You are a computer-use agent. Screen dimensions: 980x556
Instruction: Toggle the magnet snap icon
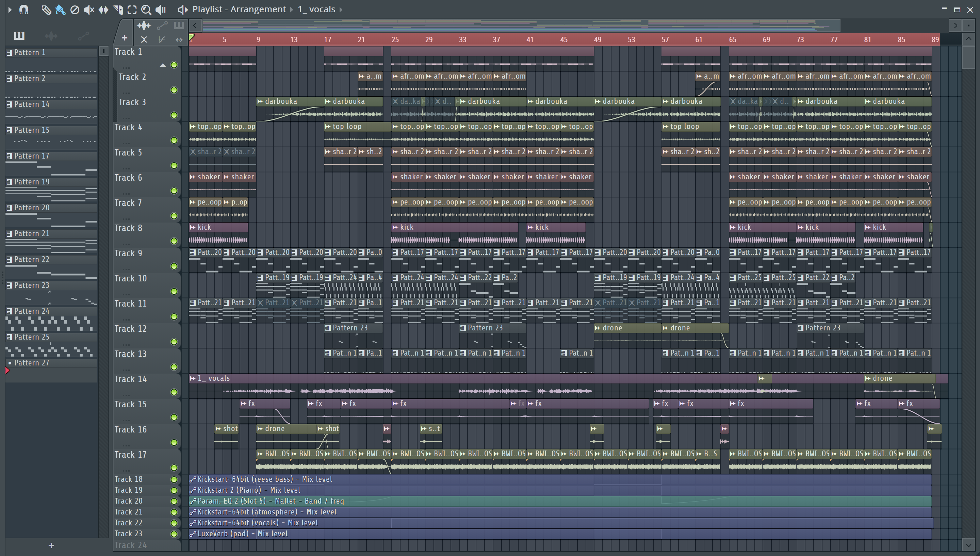point(24,10)
